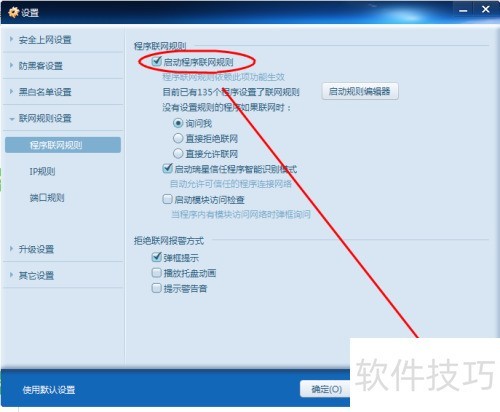Close the 设置 window

click(486, 10)
